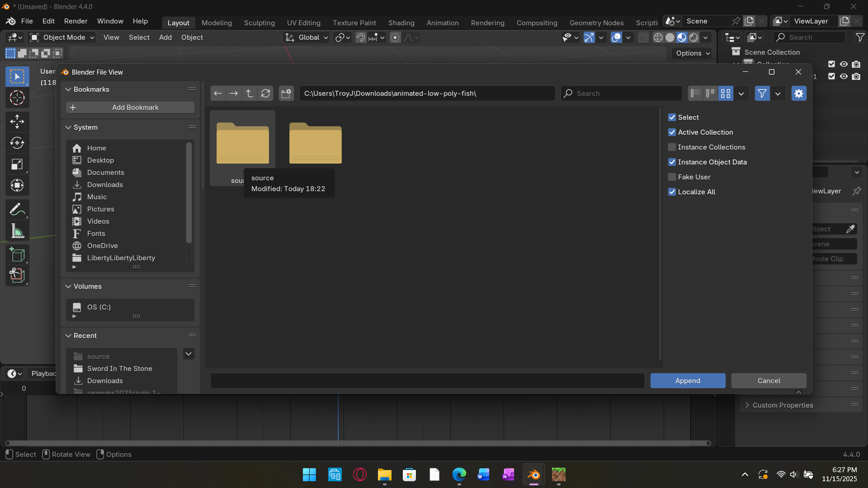This screenshot has width=868, height=488.
Task: Click the parent directory arrow icon
Action: click(250, 94)
